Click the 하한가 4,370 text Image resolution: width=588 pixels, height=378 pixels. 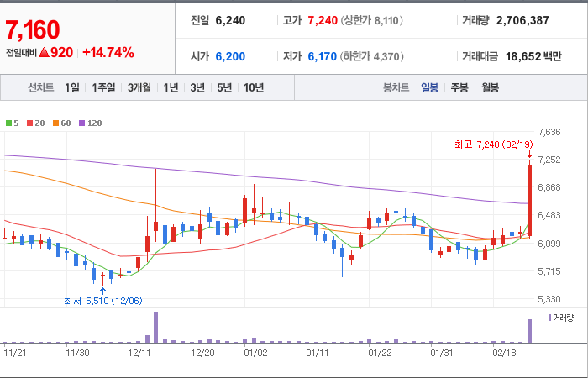coord(372,56)
